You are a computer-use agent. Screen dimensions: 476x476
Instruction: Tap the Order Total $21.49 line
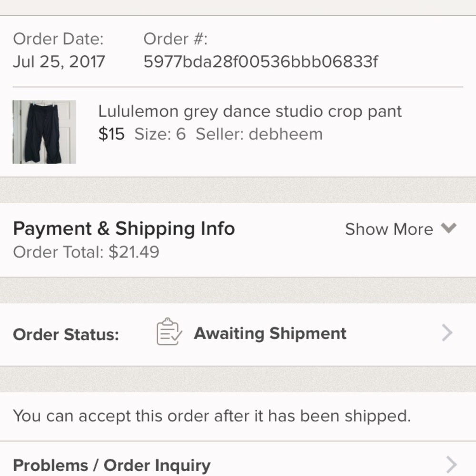86,252
